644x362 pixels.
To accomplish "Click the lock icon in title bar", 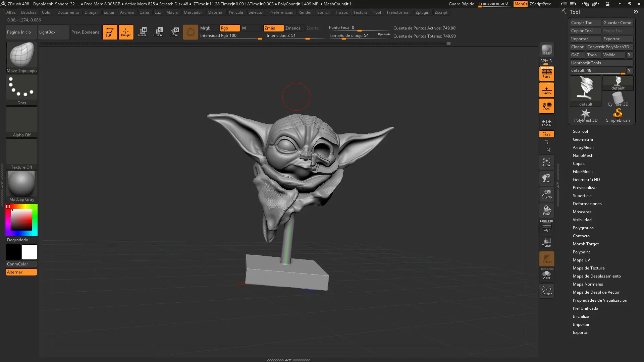I will [x=607, y=4].
